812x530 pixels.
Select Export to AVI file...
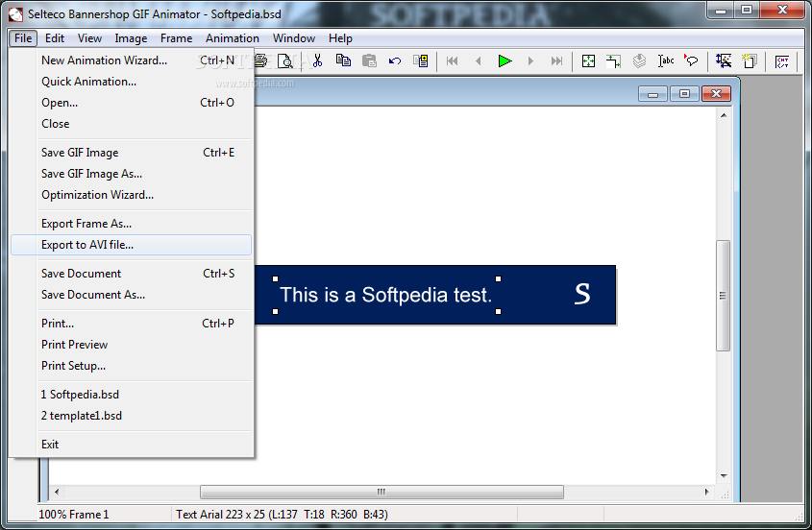[131, 245]
